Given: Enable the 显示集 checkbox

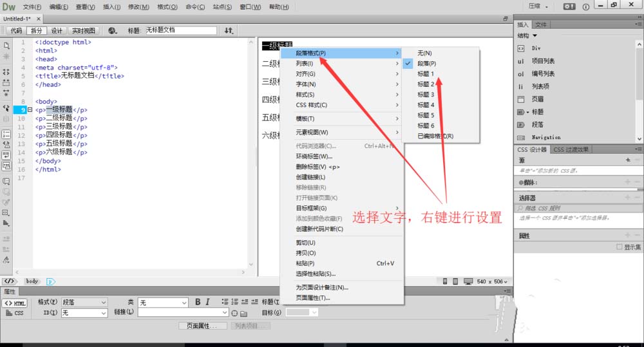Looking at the screenshot, I should [x=619, y=247].
